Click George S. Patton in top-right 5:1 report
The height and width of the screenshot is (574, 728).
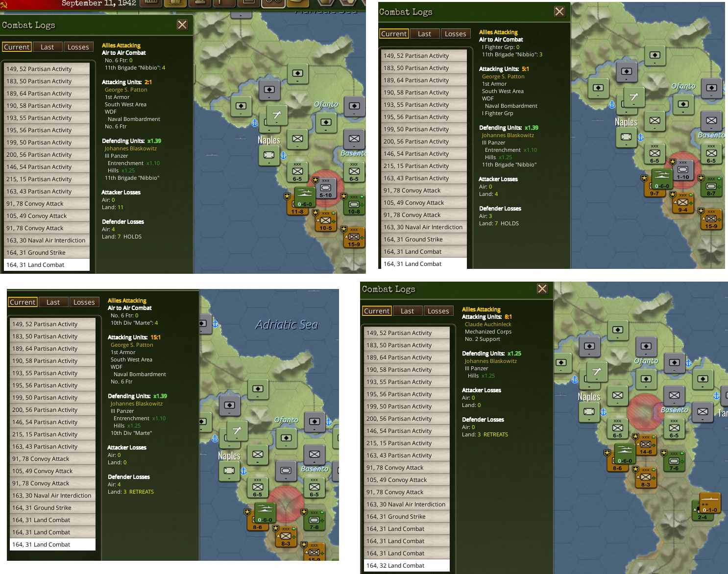tap(503, 76)
